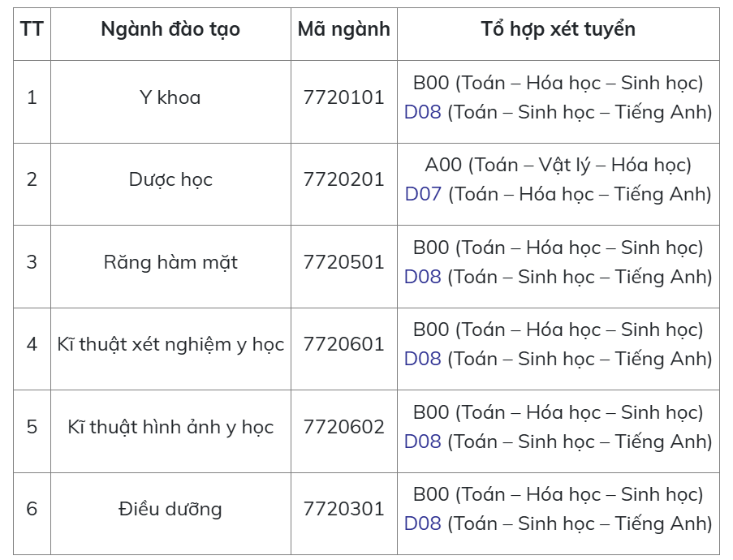733x560 pixels.
Task: Click the Điều dưỡng cell
Action: point(170,510)
